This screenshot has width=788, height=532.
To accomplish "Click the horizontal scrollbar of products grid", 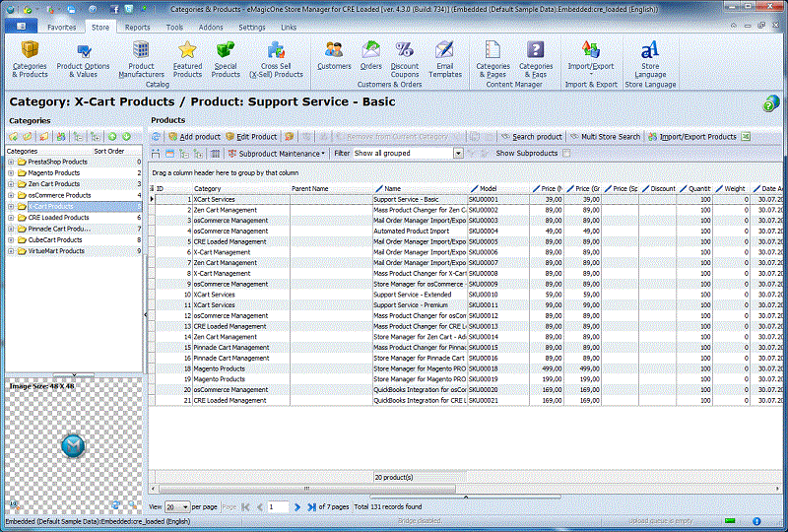I will click(x=307, y=489).
